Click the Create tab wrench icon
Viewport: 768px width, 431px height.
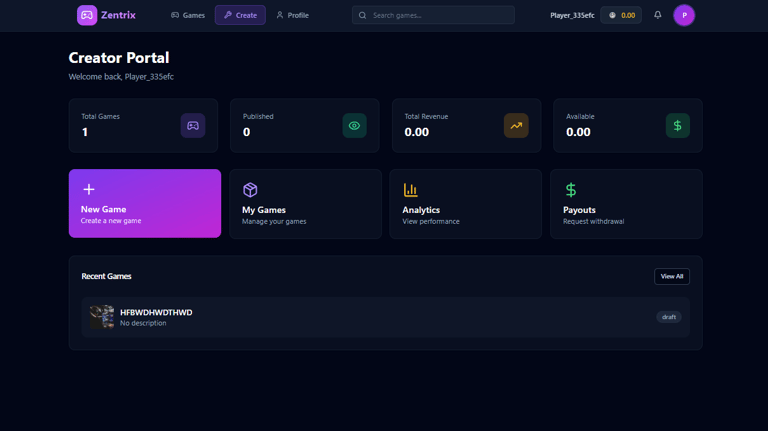228,15
